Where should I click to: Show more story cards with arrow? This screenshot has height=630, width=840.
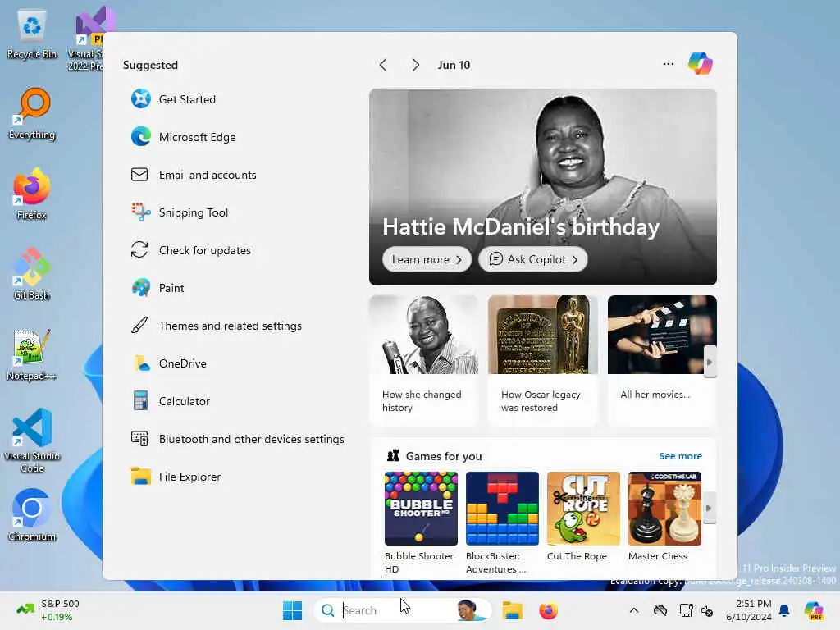tap(710, 362)
